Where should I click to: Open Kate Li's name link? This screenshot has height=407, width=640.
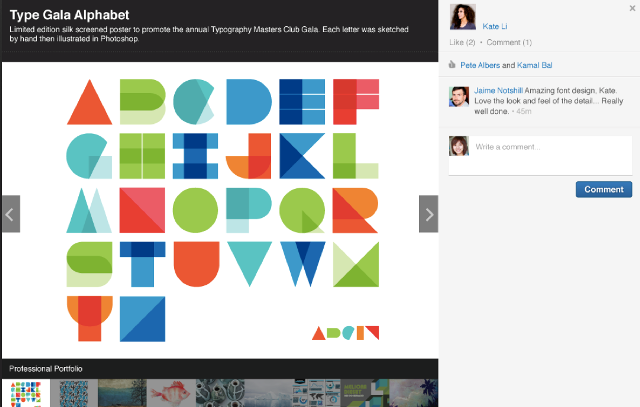(x=495, y=27)
